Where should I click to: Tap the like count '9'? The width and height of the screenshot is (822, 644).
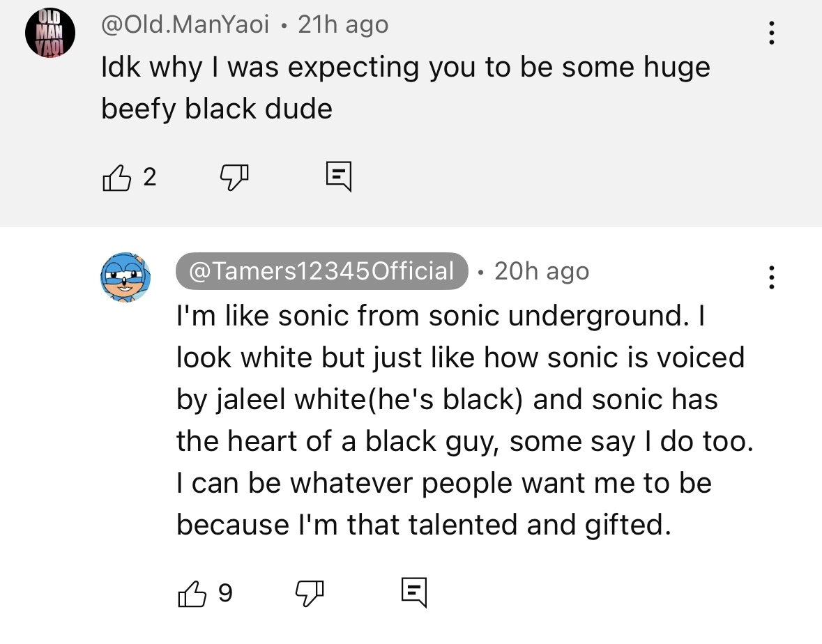(225, 593)
